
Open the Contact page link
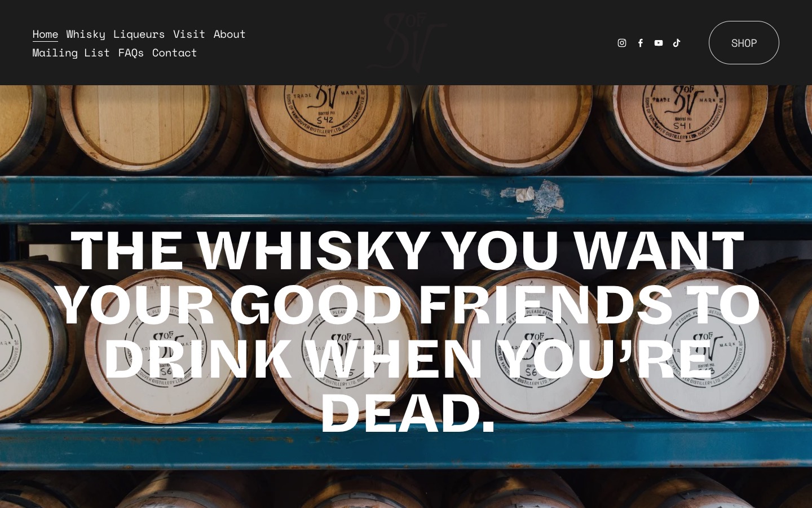(175, 52)
